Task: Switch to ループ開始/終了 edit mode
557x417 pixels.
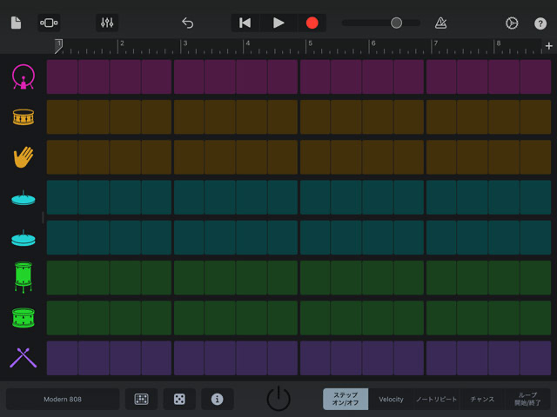Action: 528,399
